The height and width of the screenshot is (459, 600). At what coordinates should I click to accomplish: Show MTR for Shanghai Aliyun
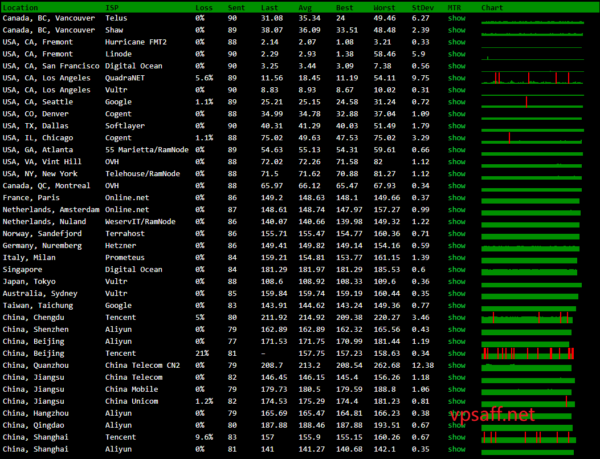457,449
